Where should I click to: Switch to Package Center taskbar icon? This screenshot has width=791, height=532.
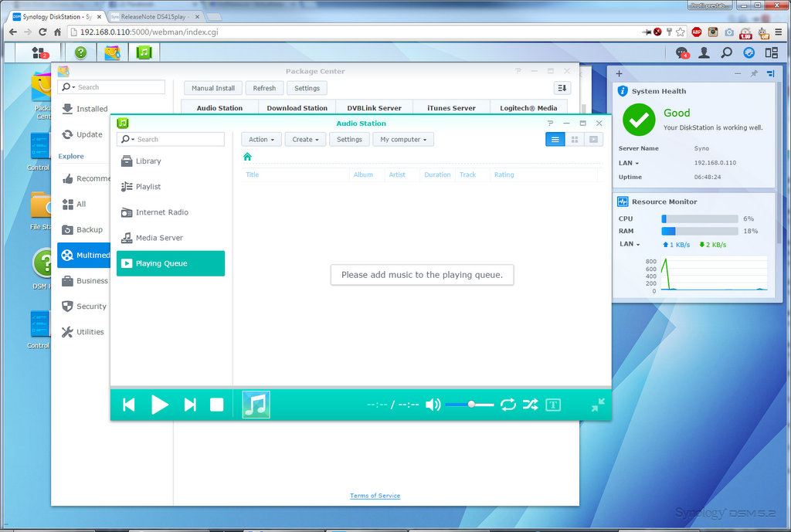coord(112,53)
